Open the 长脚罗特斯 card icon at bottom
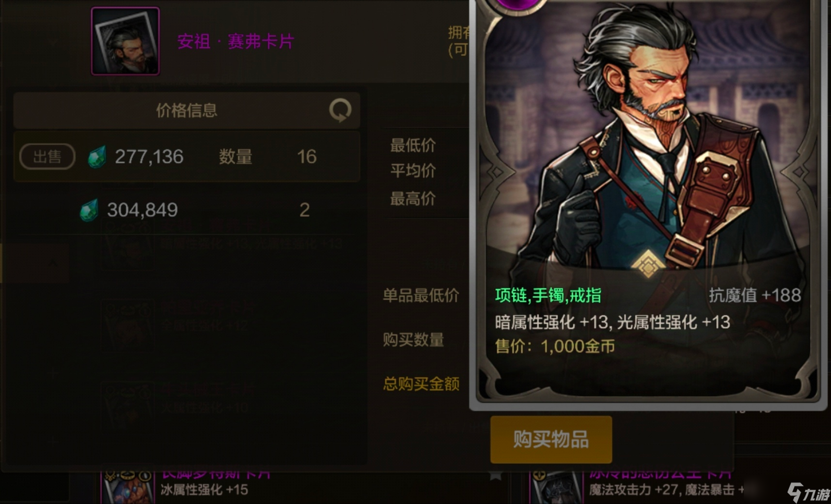 point(127,487)
